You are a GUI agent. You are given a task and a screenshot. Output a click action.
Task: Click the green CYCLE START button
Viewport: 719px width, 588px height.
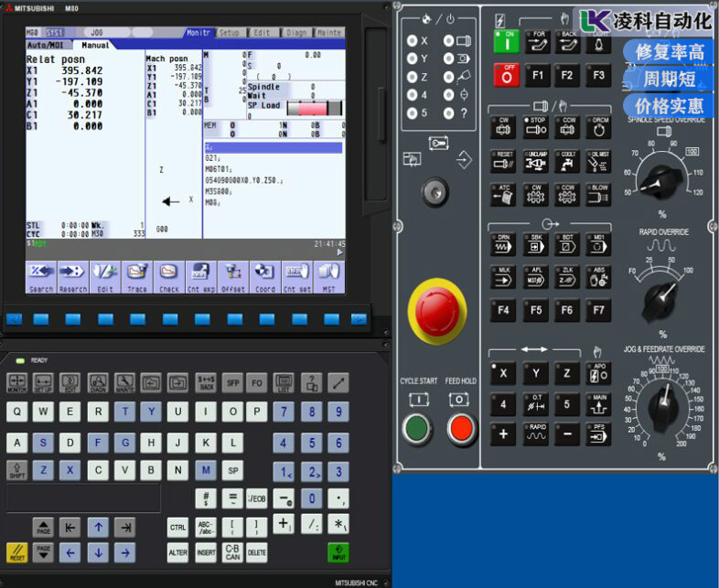click(417, 428)
